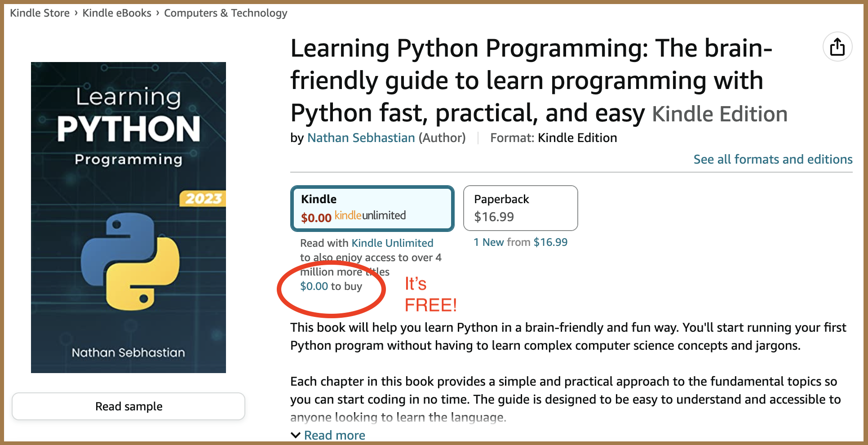Click the share icon button
This screenshot has height=445, width=868.
tap(837, 47)
